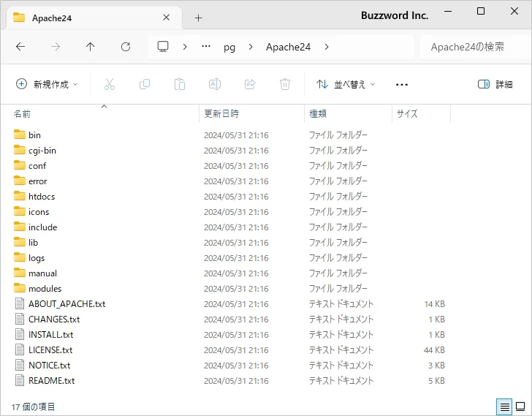Focus the Apache24の検索 search box
This screenshot has height=416, width=532.
[x=474, y=47]
